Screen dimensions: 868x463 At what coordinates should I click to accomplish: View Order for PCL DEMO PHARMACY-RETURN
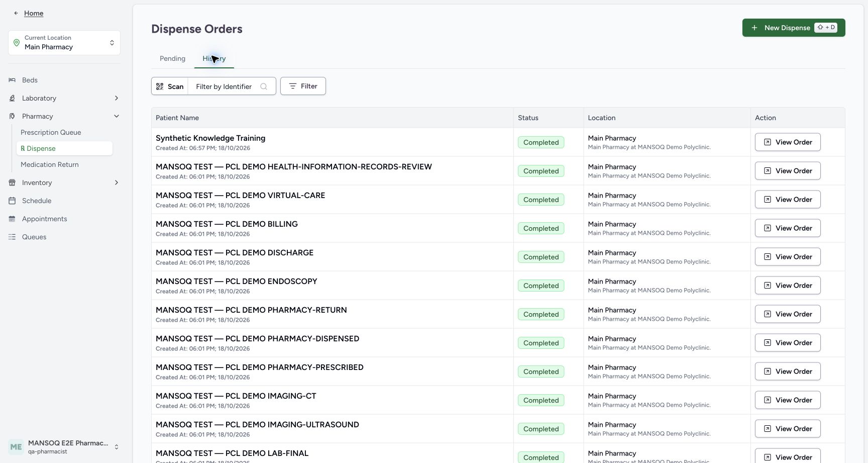pos(788,314)
